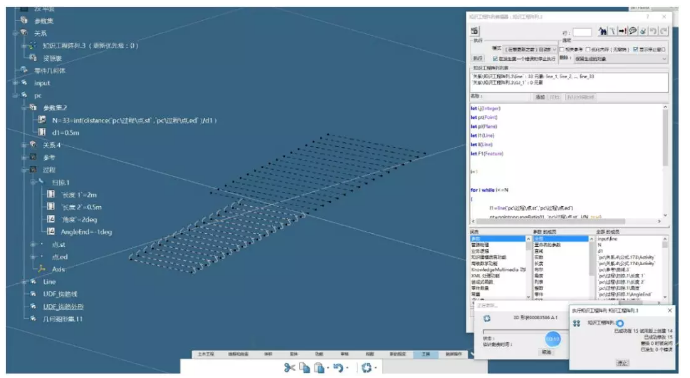This screenshot has height=378, width=690.
Task: Expand the 'Line' tree node
Action: [25, 282]
